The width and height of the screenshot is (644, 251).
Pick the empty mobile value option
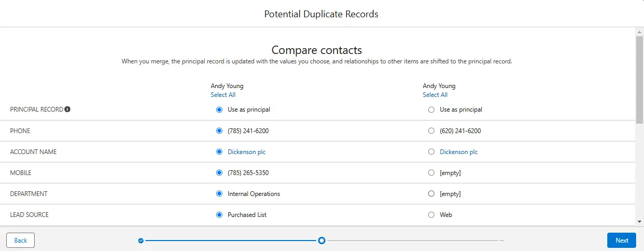coord(431,173)
